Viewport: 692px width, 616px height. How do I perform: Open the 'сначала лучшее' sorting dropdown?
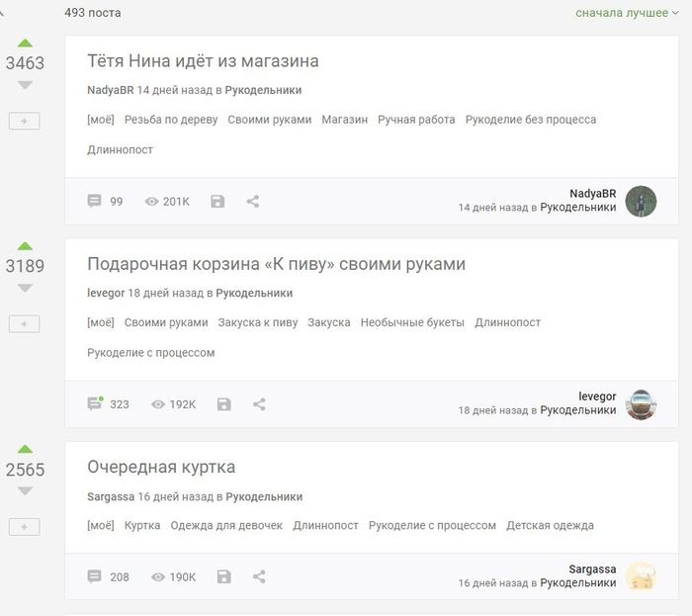(627, 13)
